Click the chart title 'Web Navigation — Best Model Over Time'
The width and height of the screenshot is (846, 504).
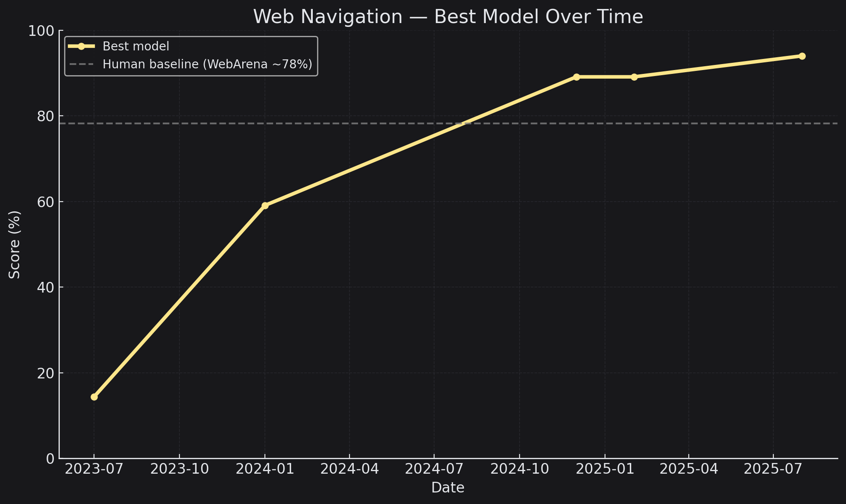tap(448, 17)
